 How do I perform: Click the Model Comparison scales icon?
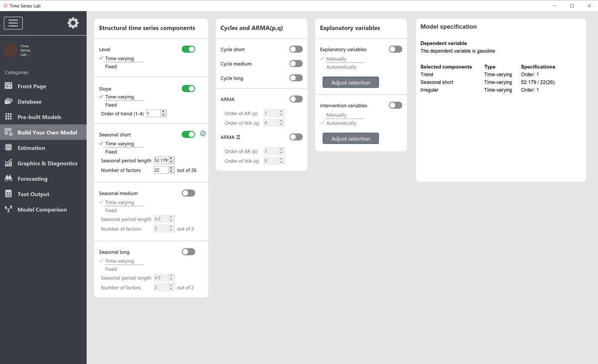point(8,210)
